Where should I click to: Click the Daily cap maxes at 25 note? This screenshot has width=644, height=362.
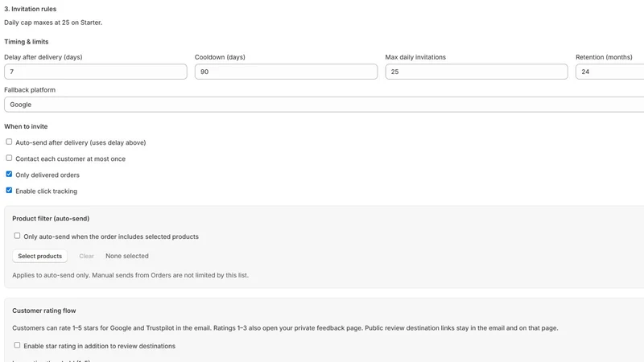[53, 23]
